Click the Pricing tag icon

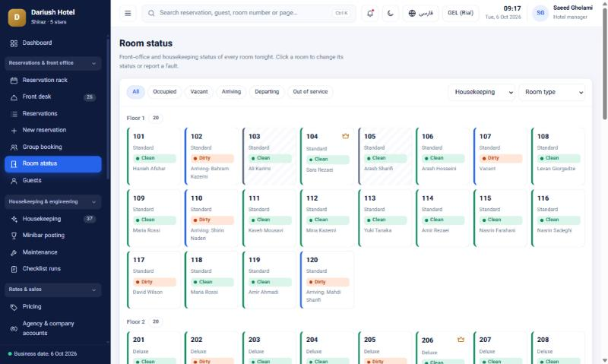(14, 307)
